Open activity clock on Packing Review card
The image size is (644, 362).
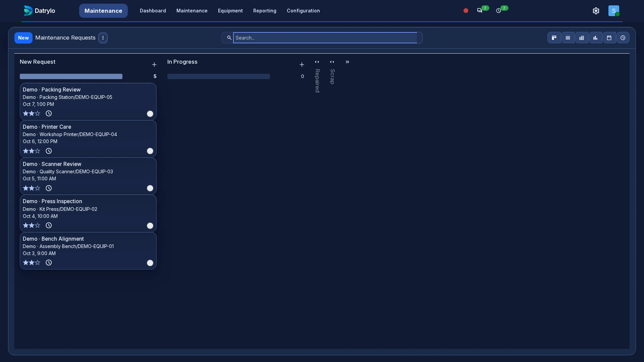[49, 114]
